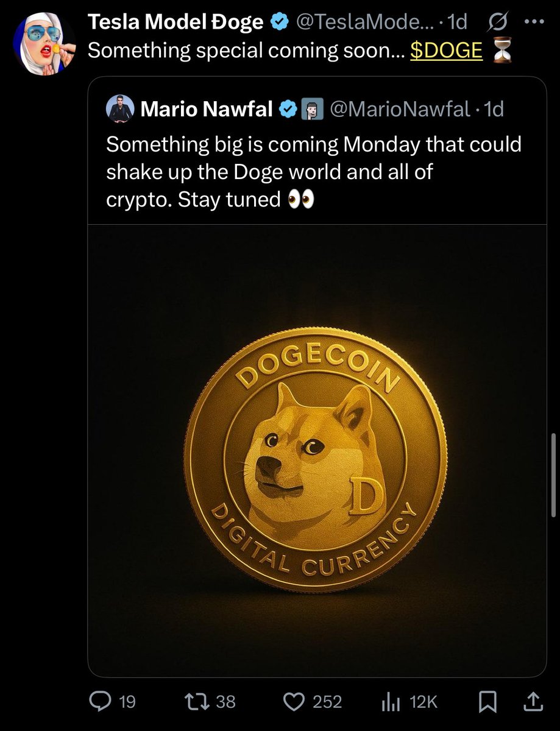Open @MarioNawfal handle link
Image resolution: width=560 pixels, height=731 pixels.
400,110
